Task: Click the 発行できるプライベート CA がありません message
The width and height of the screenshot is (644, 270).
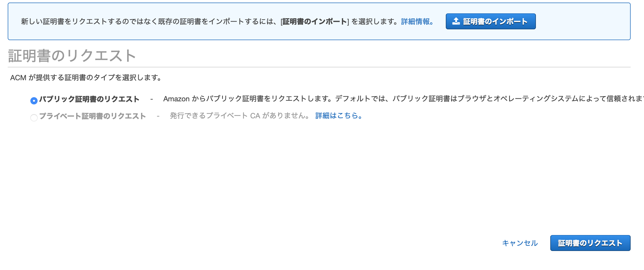Action: 239,116
